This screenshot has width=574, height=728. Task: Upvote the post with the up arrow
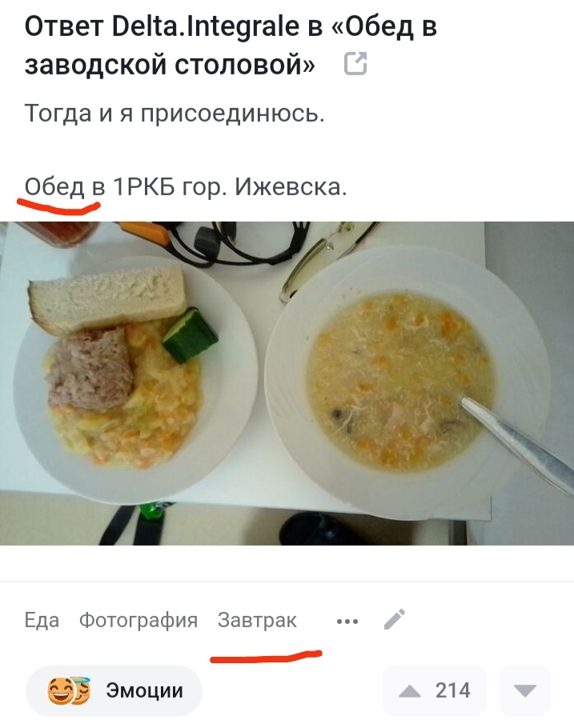click(x=409, y=691)
